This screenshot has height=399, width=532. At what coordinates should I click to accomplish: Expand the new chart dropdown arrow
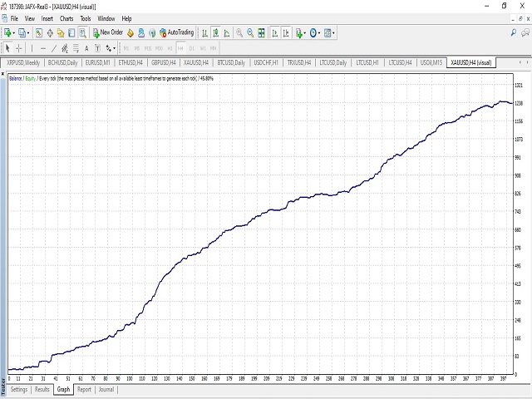(x=16, y=33)
